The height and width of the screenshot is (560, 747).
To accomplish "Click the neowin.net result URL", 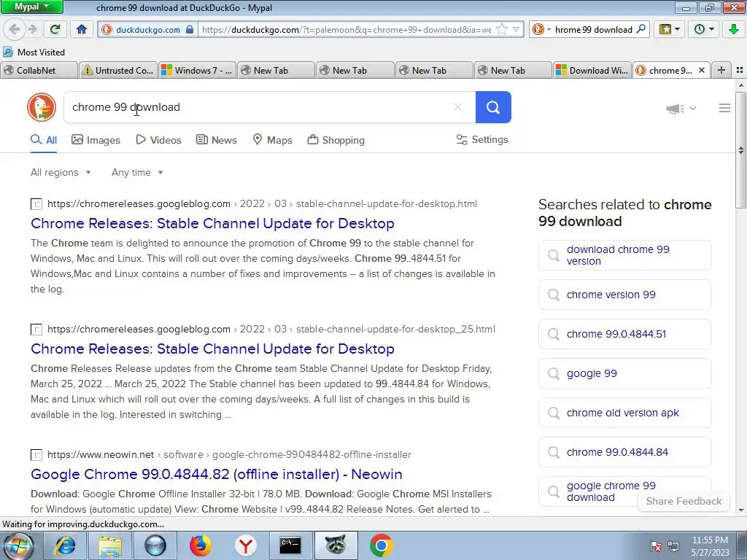I will tap(229, 455).
